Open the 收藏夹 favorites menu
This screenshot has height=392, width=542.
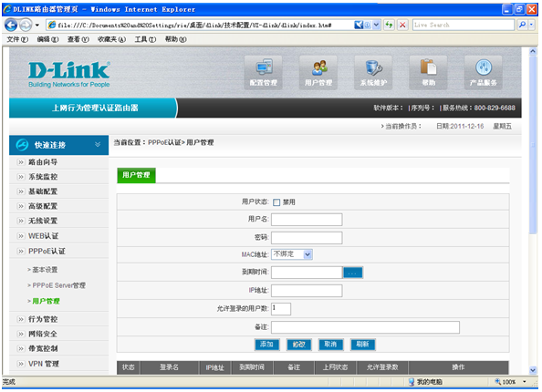tap(111, 39)
